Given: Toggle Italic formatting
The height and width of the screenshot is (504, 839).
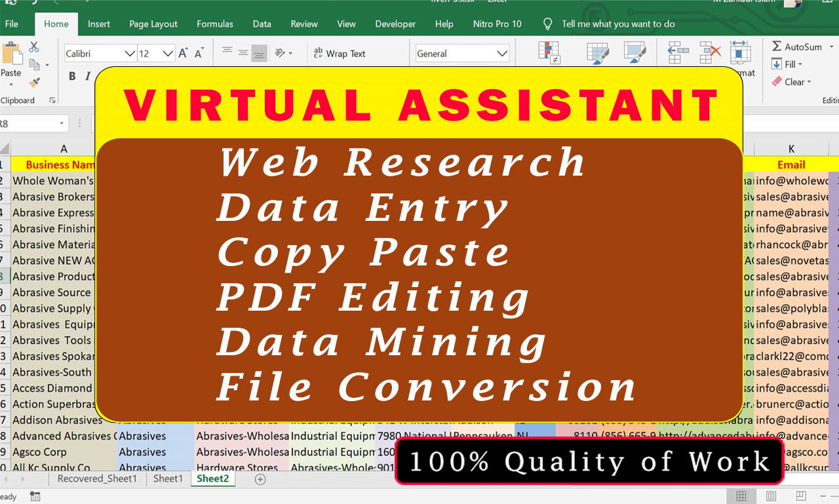Looking at the screenshot, I should [88, 76].
